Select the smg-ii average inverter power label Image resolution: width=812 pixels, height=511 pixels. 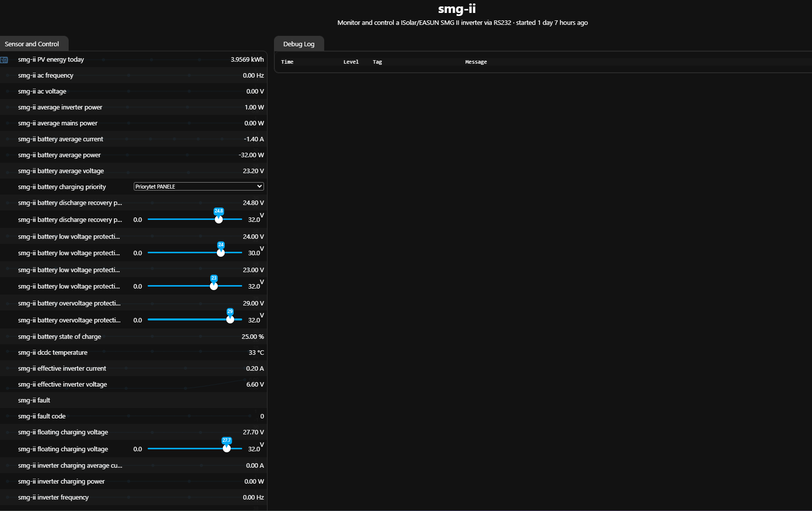(60, 107)
